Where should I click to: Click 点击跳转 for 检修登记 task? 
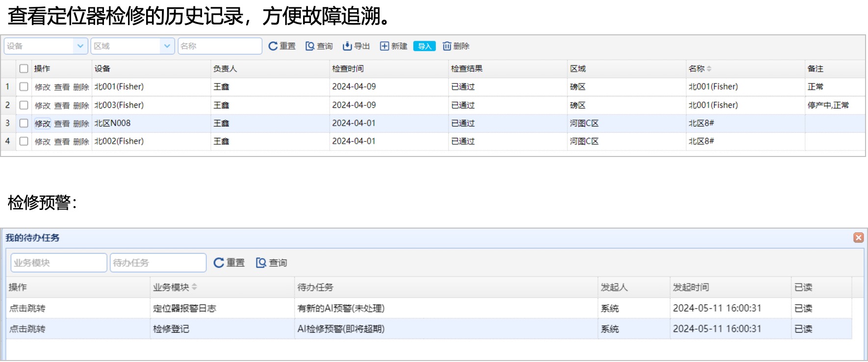point(27,329)
